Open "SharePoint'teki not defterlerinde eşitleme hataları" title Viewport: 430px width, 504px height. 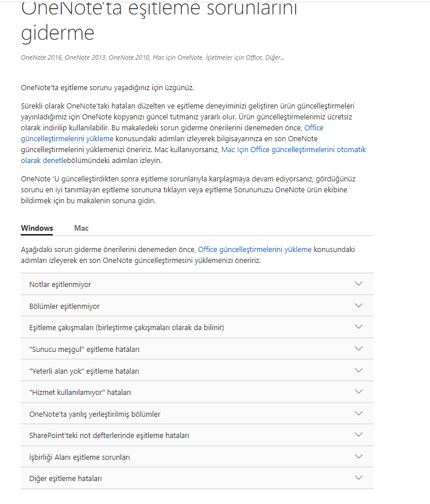pos(109,436)
